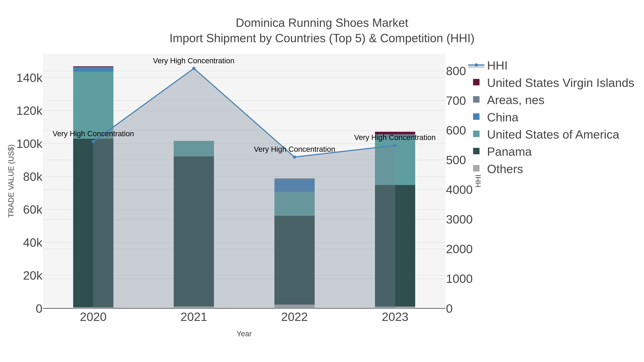Click the 'TRADE VALUE (US$)' axis title
644x362 pixels.
click(x=11, y=181)
